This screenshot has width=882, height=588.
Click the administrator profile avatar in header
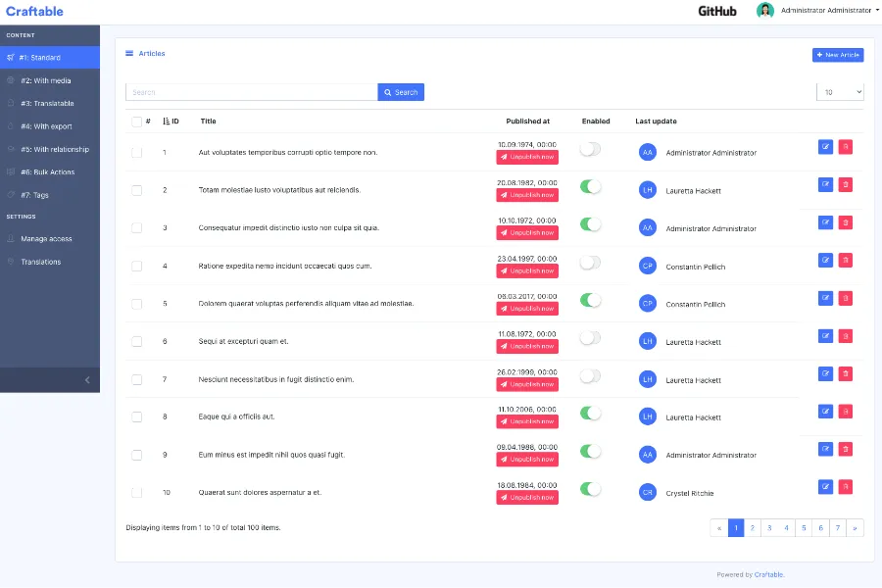tap(765, 11)
